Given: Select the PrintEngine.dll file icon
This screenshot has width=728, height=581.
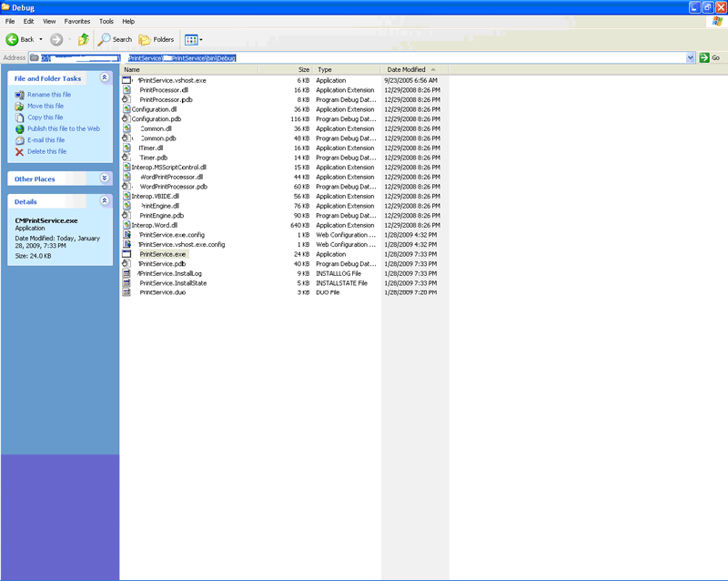Looking at the screenshot, I should (x=126, y=206).
